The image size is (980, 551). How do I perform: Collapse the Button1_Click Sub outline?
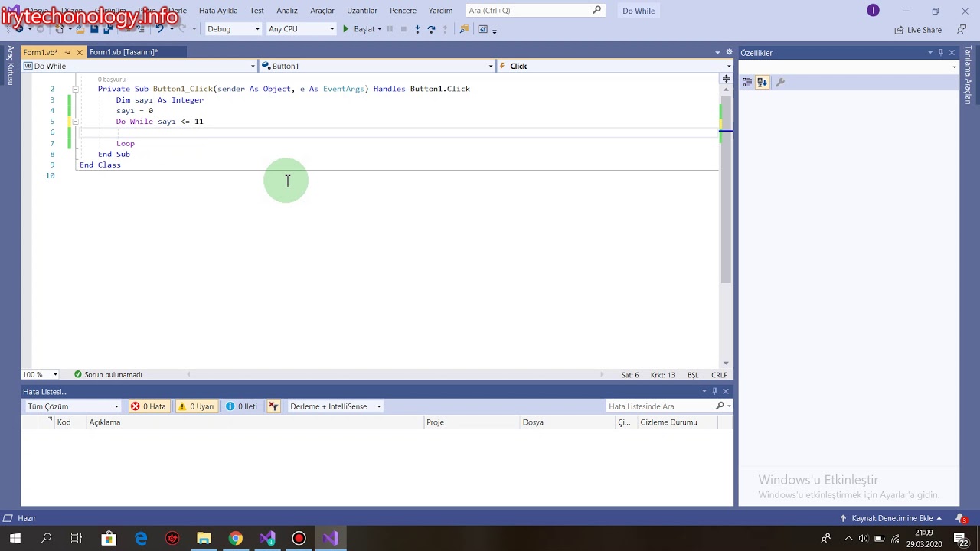(x=75, y=89)
